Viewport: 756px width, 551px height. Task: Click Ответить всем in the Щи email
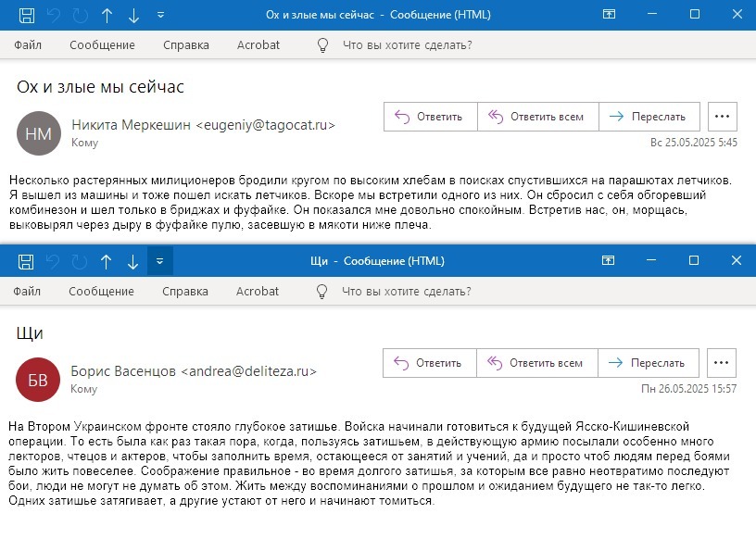pos(536,363)
